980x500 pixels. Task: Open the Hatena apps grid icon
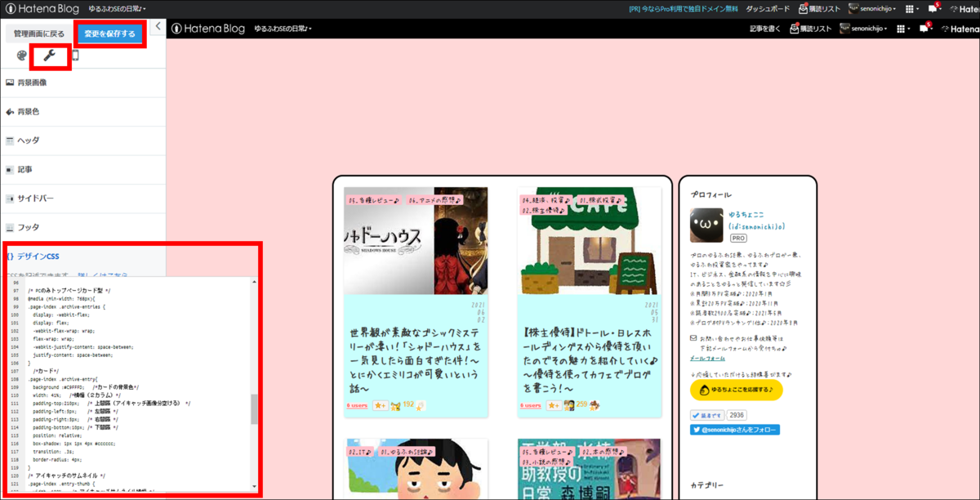coord(910,10)
